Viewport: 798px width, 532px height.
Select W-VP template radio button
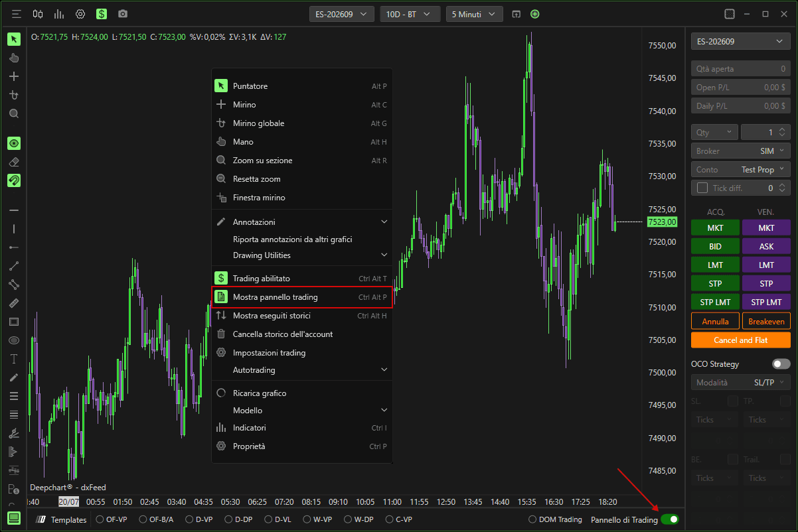[317, 520]
